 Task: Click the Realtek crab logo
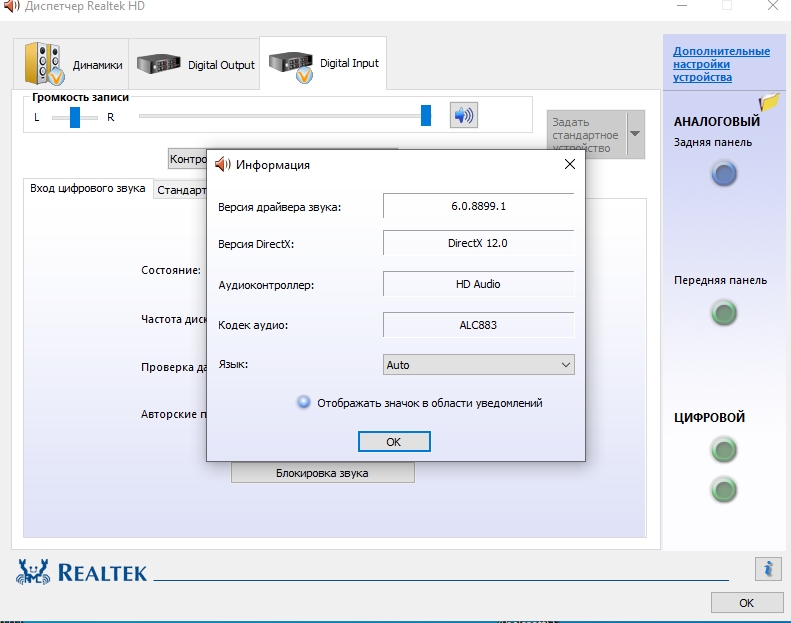(x=33, y=572)
